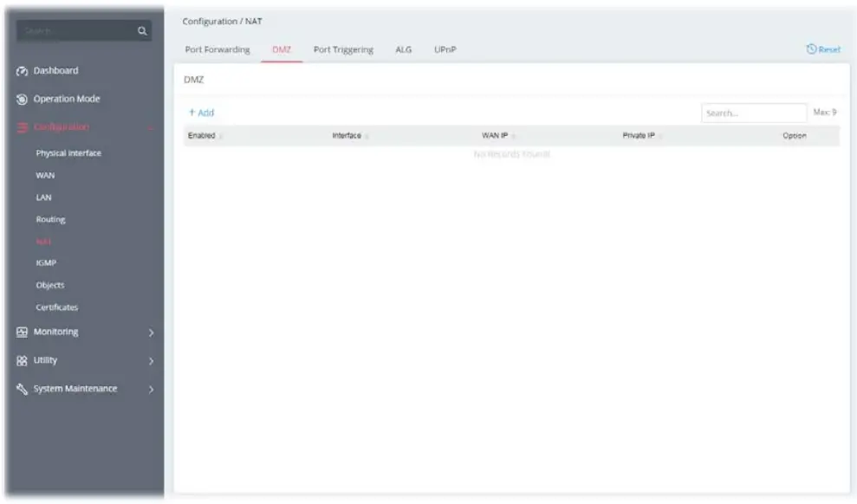This screenshot has height=504, width=857.
Task: Sort by the Interface column arrows
Action: (367, 136)
